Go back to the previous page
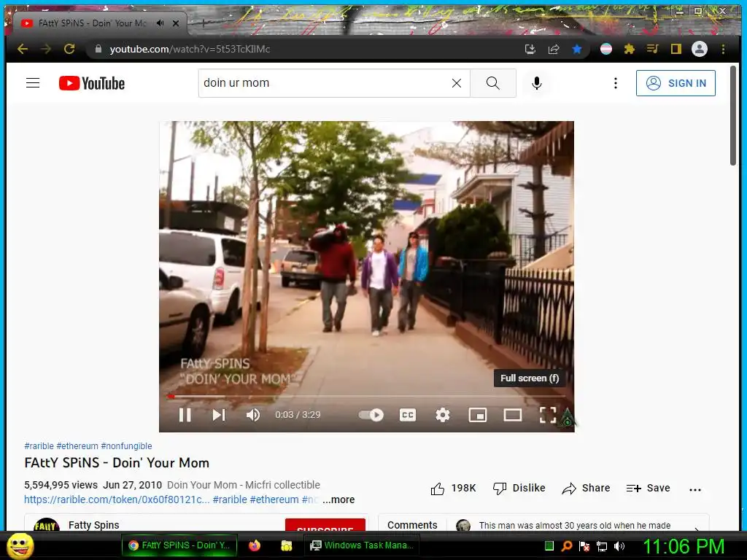Screen dimensions: 747x560 [23, 49]
